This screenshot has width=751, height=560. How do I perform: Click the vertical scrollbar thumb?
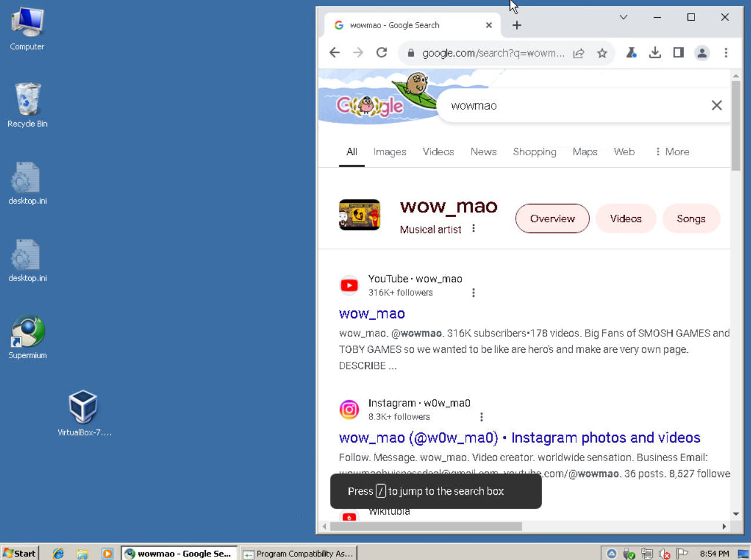(x=736, y=125)
